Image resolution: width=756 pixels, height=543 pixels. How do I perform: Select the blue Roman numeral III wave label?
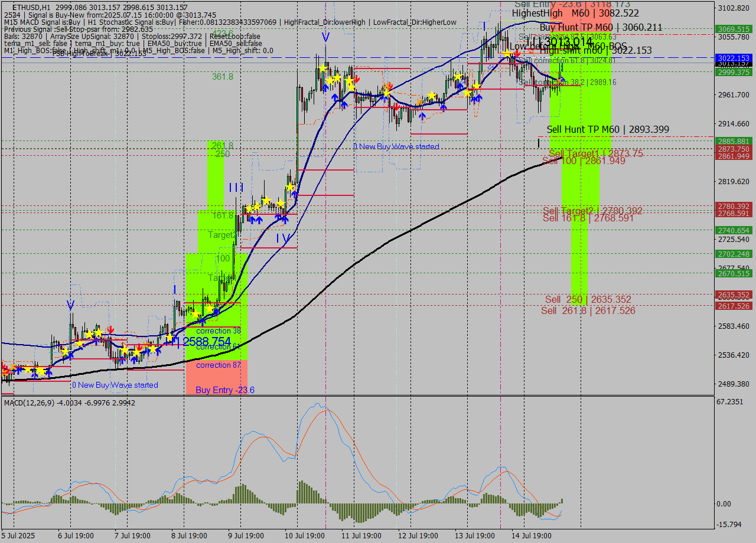(235, 188)
